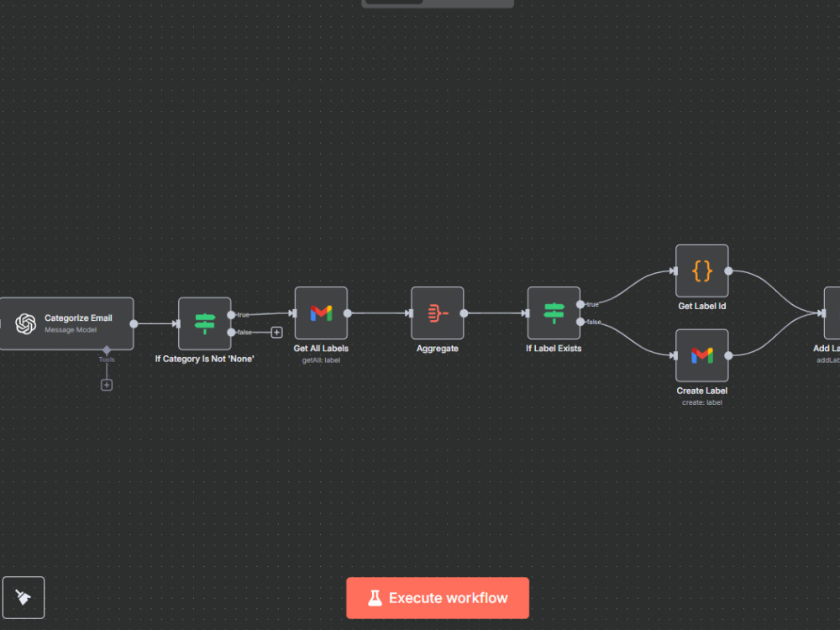This screenshot has width=840, height=630.
Task: Select the If Category Is Not 'None' node
Action: point(205,323)
